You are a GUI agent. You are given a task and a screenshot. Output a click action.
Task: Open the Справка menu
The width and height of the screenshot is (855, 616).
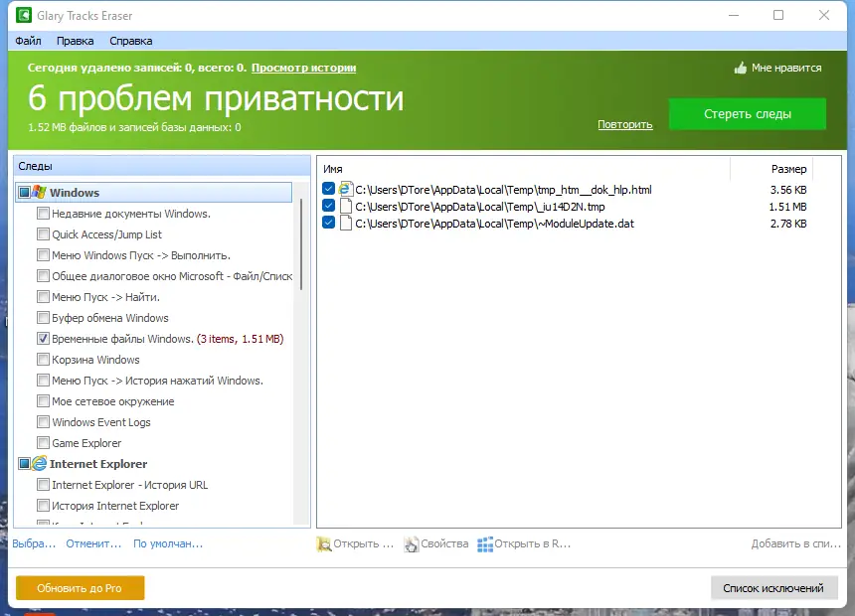pyautogui.click(x=131, y=41)
